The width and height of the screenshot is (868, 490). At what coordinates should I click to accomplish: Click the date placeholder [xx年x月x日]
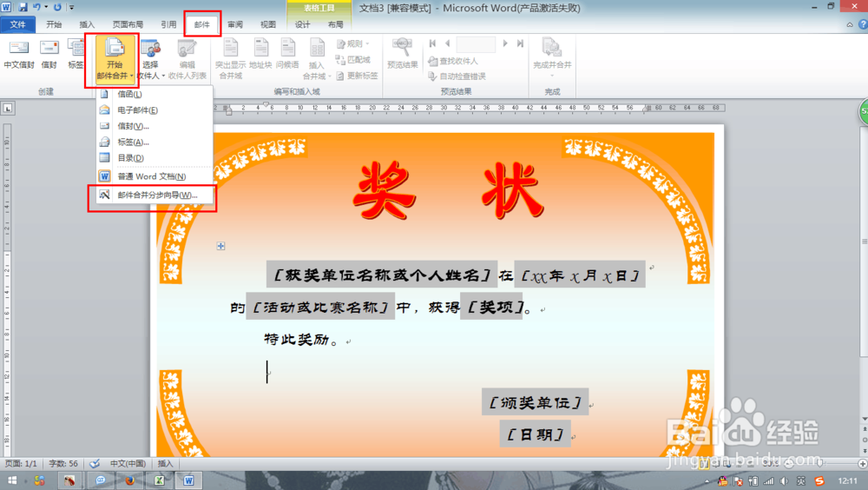580,275
